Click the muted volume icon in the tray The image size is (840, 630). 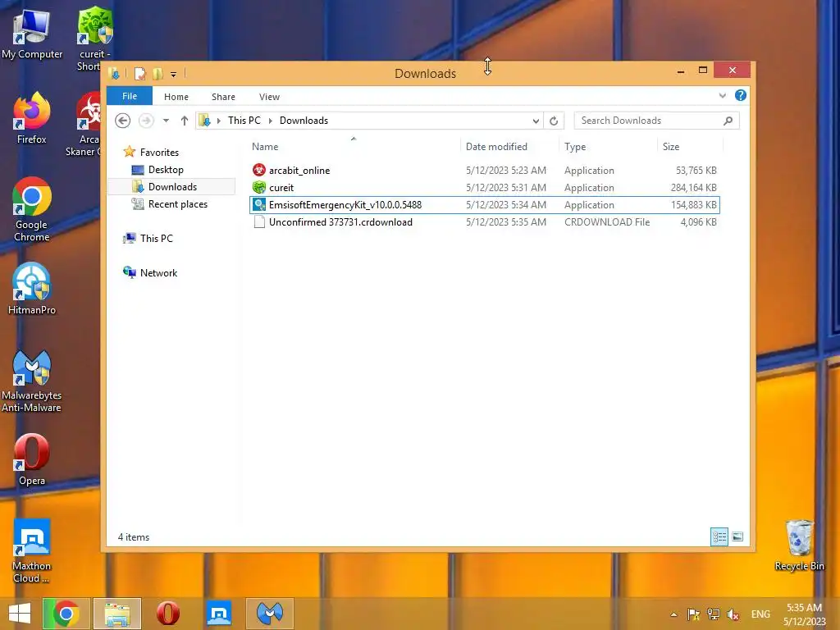point(733,614)
